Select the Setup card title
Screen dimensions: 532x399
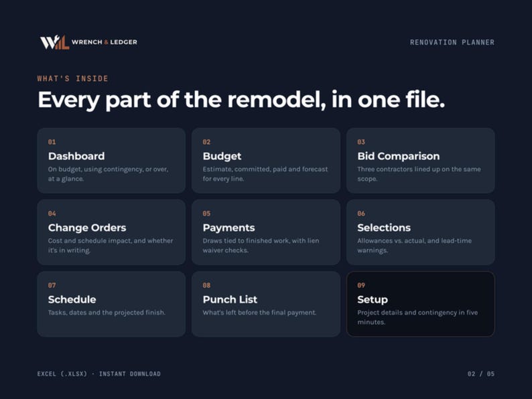[373, 300]
